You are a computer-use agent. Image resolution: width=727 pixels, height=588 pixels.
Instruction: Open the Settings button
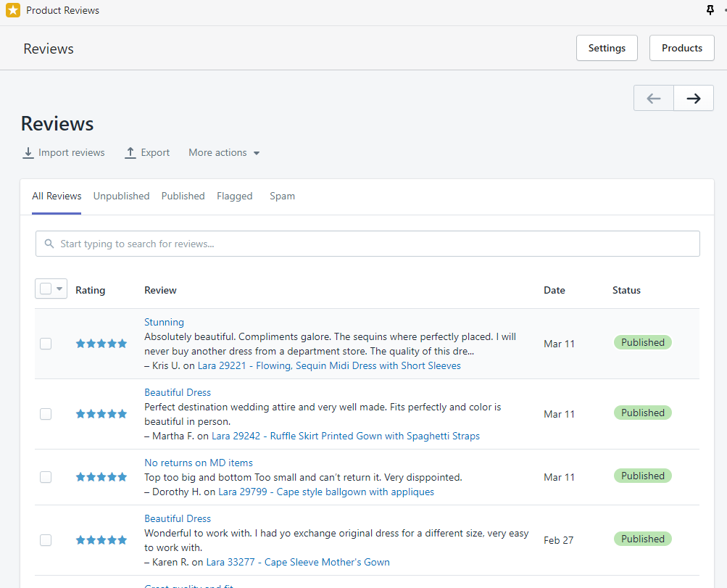point(607,48)
